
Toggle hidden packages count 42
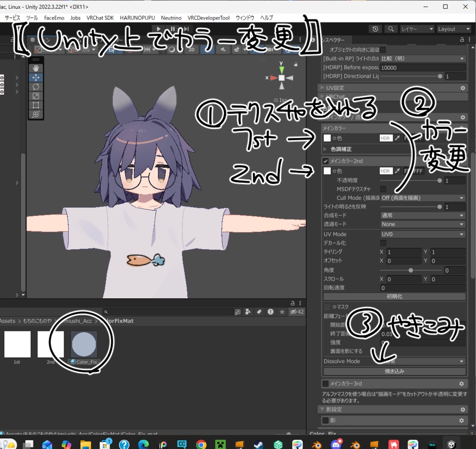pyautogui.click(x=297, y=312)
